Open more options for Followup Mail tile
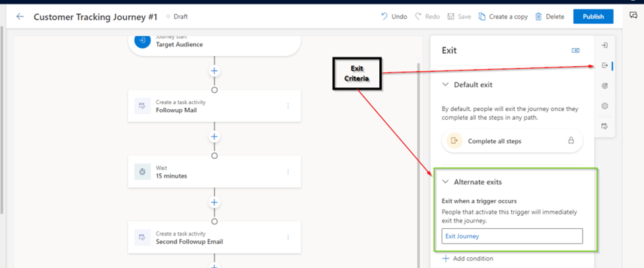644x268 pixels. tap(288, 106)
